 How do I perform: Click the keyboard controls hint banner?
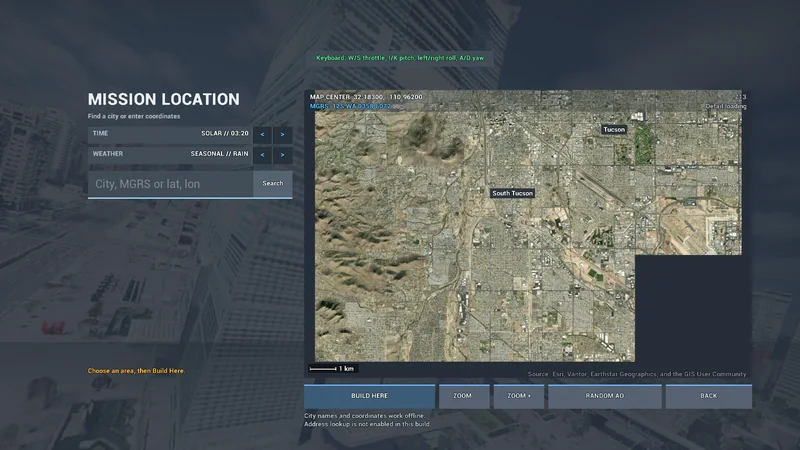(399, 58)
